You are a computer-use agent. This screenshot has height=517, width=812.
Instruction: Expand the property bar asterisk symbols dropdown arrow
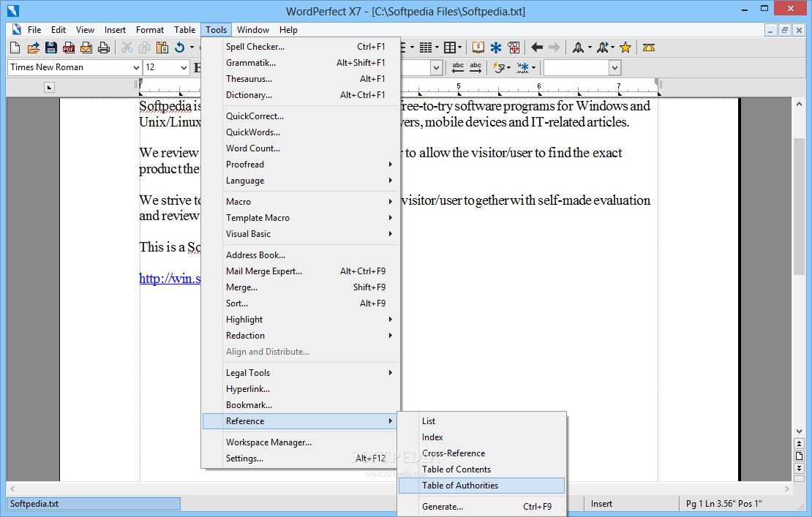(x=533, y=68)
